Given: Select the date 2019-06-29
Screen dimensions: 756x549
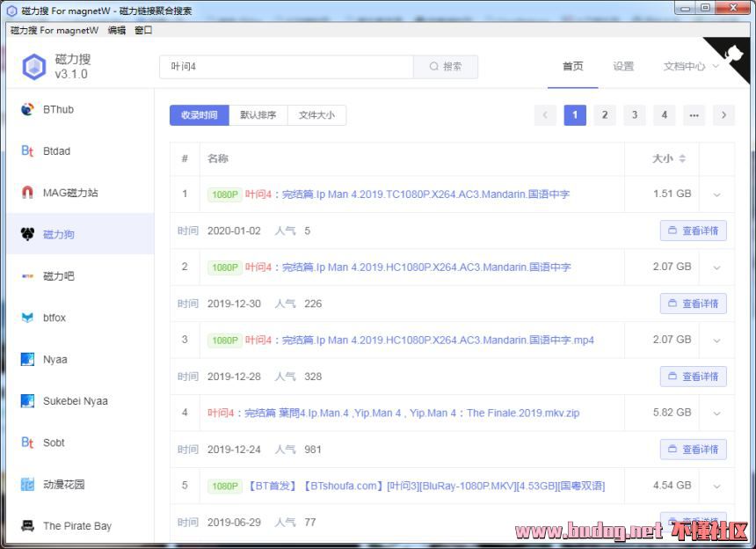Looking at the screenshot, I should pyautogui.click(x=234, y=523).
